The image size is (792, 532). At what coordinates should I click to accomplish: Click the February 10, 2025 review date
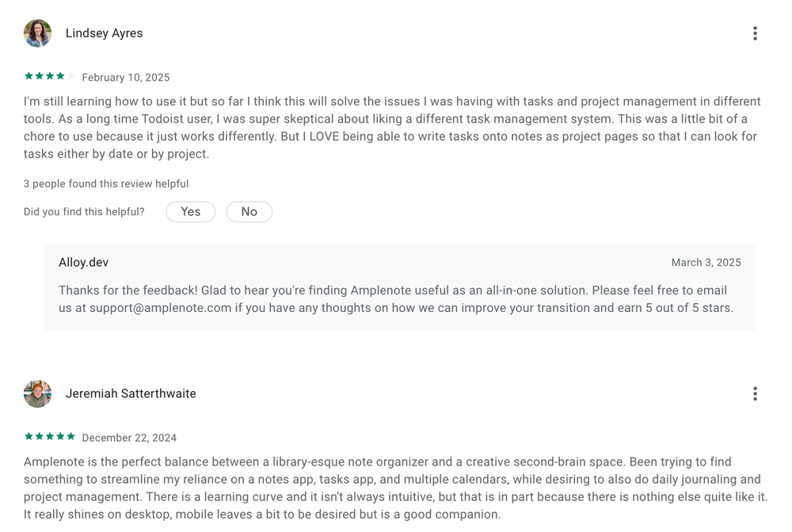click(x=126, y=78)
